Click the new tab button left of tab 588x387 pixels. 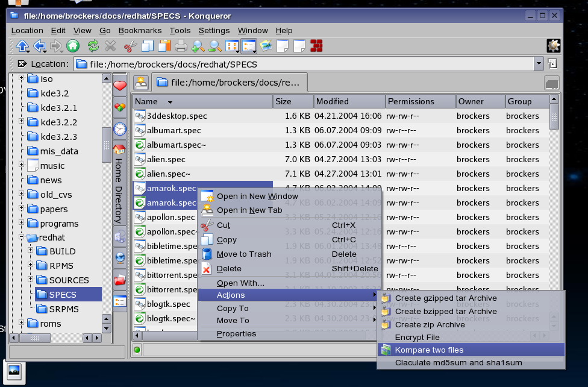[x=141, y=83]
